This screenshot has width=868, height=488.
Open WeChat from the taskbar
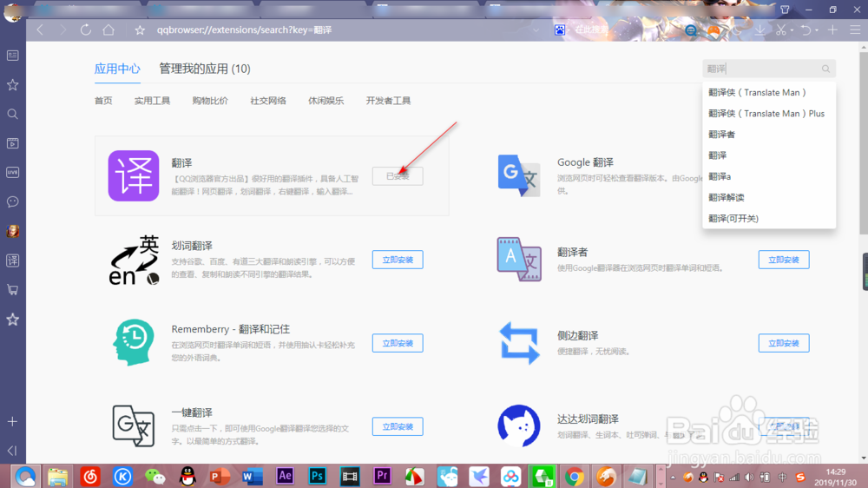pyautogui.click(x=155, y=477)
